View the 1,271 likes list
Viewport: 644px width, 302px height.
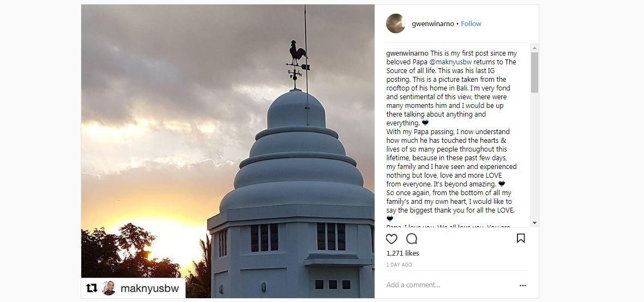coord(402,253)
